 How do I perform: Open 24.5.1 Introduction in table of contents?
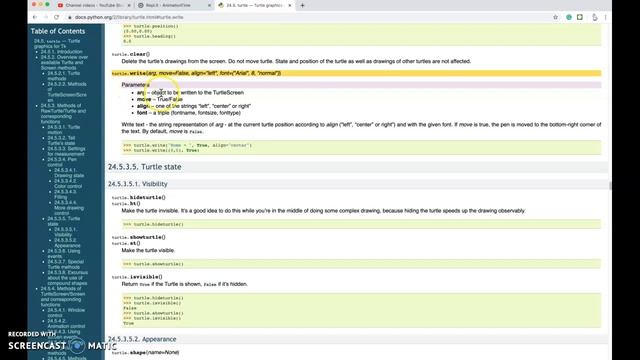pos(62,52)
